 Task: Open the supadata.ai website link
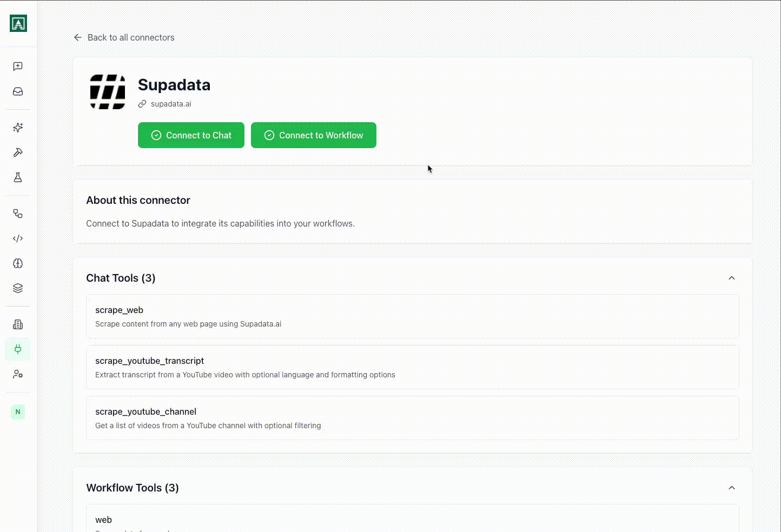coord(170,104)
